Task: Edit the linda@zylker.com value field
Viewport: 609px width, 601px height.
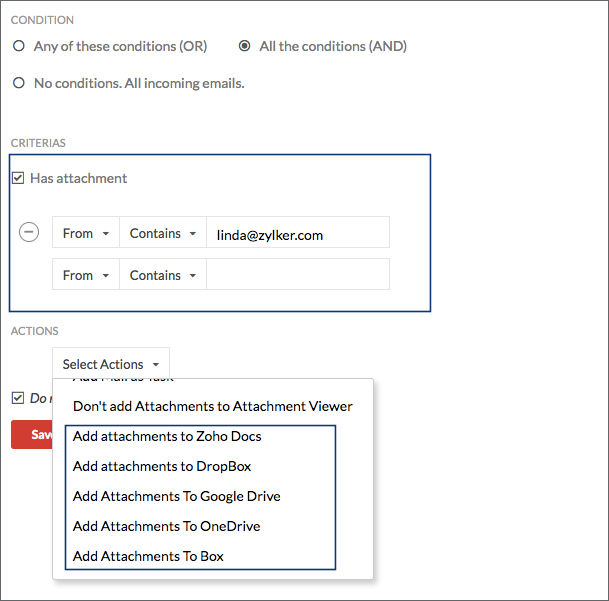Action: (297, 233)
